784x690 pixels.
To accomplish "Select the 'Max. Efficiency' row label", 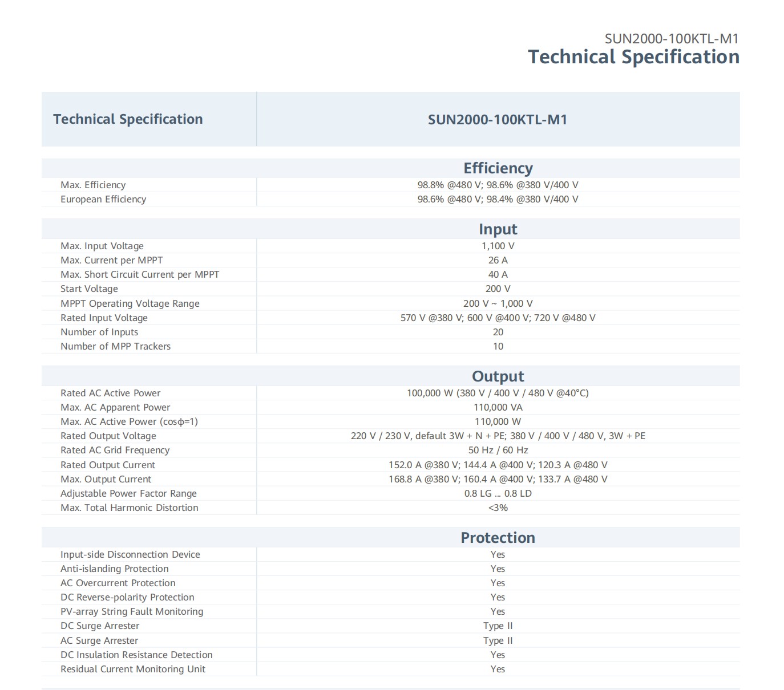I will [93, 185].
